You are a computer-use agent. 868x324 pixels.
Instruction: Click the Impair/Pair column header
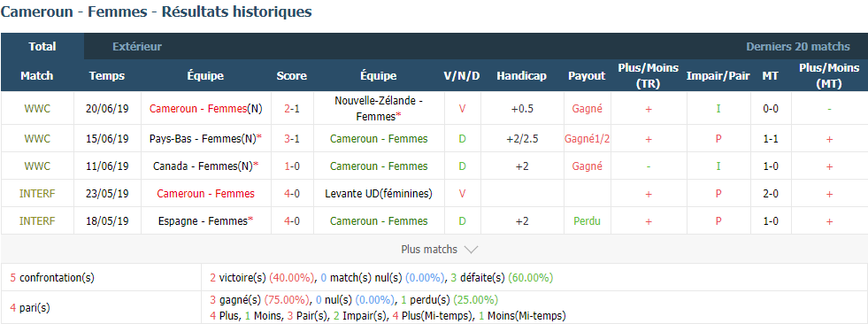coord(718,76)
